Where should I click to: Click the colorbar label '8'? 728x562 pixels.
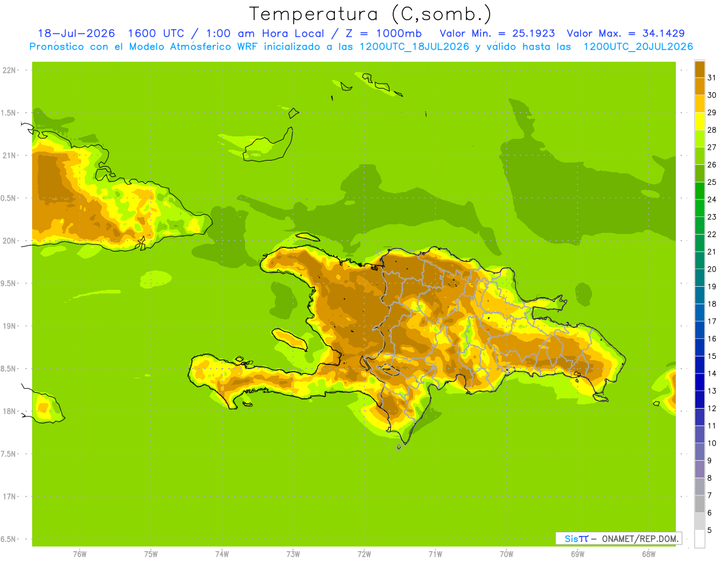[710, 478]
